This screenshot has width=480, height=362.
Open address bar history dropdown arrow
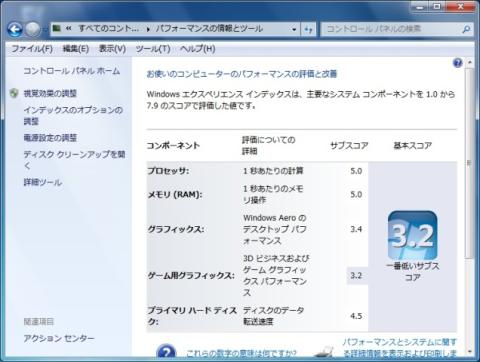click(x=294, y=29)
